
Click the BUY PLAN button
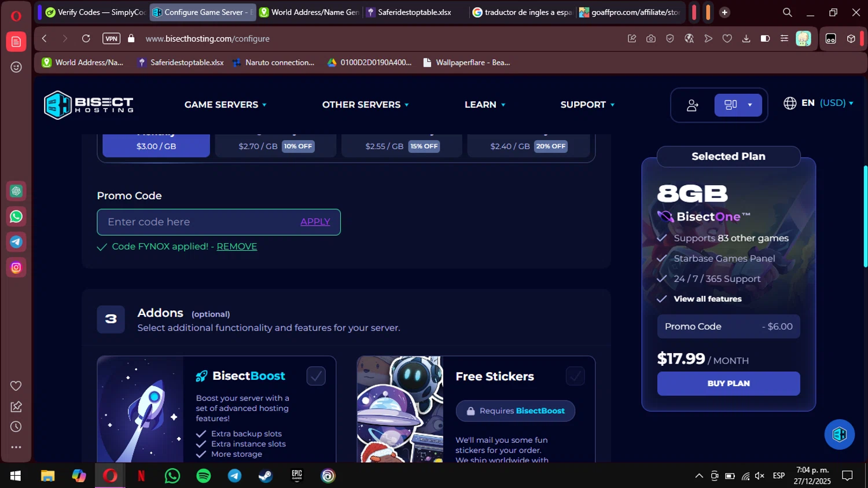(x=729, y=383)
